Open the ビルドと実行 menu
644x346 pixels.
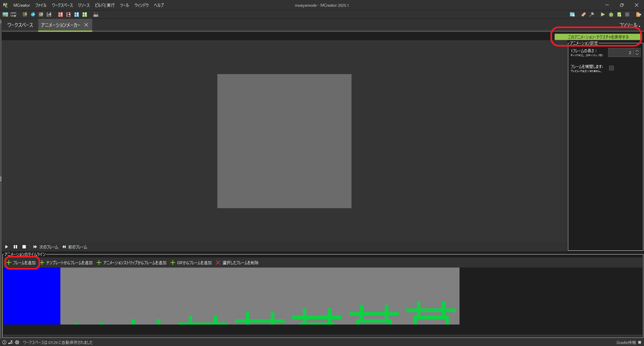[x=105, y=5]
